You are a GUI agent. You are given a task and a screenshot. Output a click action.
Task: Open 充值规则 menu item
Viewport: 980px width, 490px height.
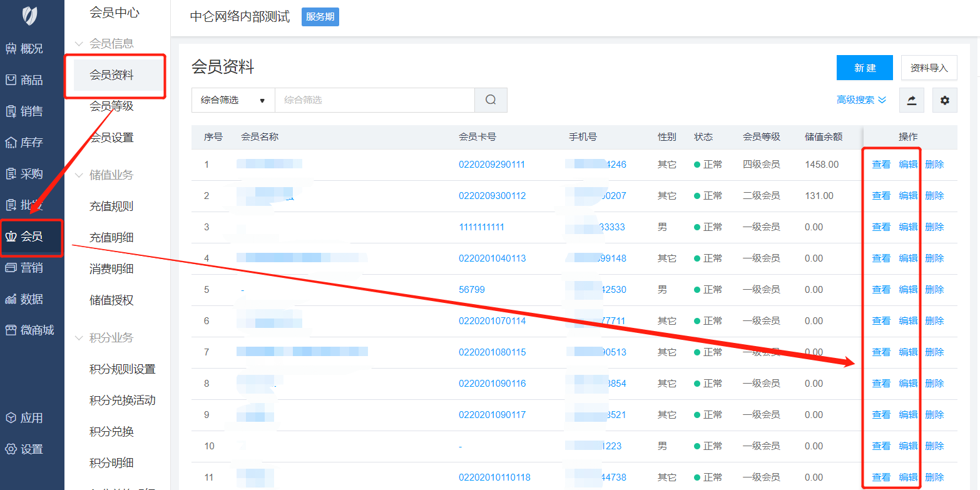[111, 207]
